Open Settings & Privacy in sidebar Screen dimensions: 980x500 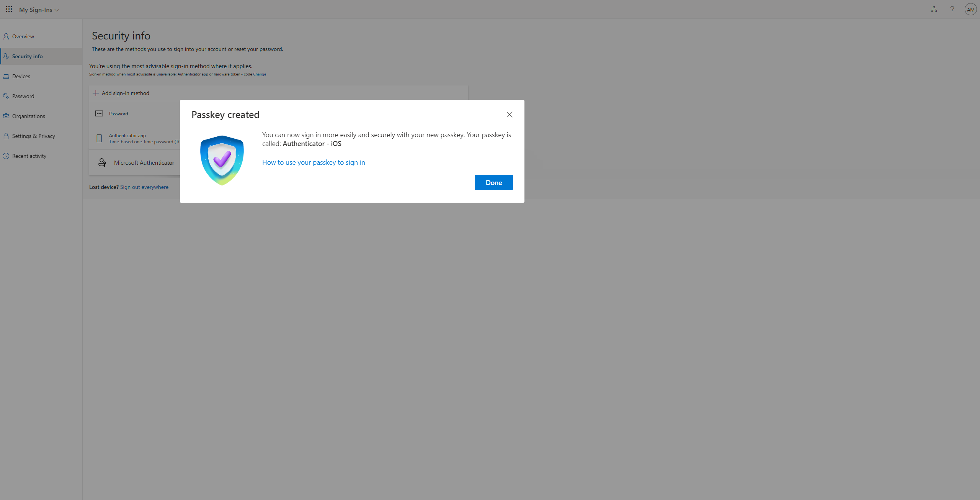point(33,136)
